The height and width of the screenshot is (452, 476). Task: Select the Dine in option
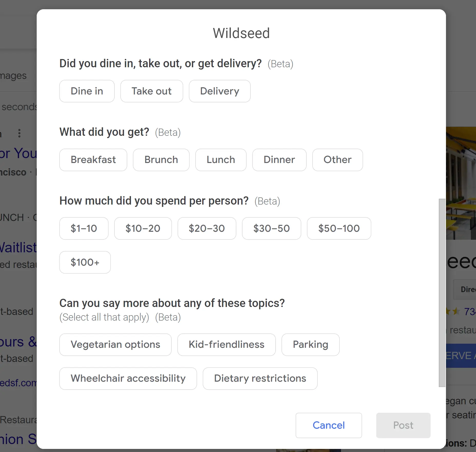tap(87, 91)
